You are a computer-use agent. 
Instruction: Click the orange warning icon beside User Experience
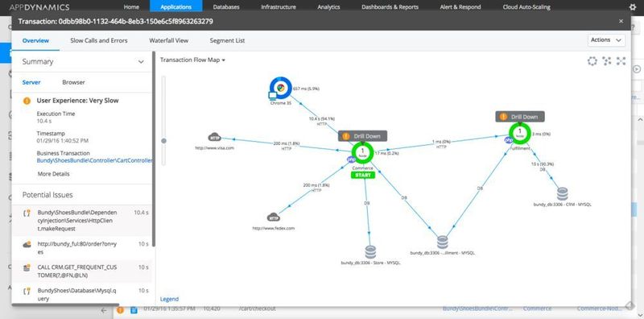(27, 101)
